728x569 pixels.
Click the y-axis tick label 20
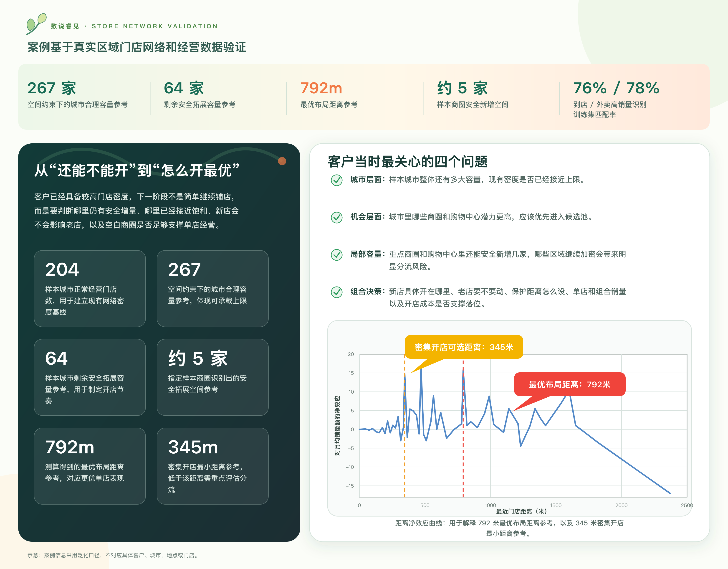pos(351,354)
